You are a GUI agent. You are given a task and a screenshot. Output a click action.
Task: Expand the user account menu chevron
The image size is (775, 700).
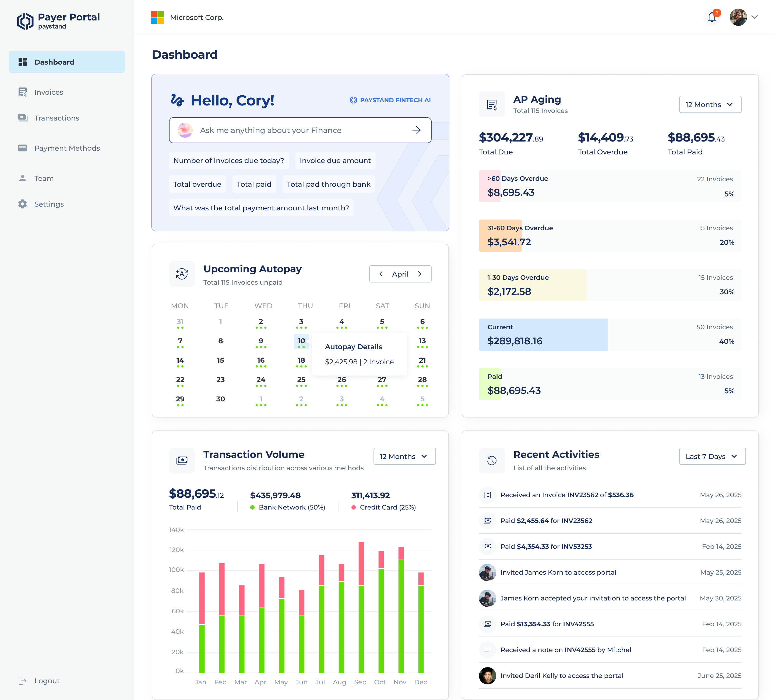coord(755,17)
